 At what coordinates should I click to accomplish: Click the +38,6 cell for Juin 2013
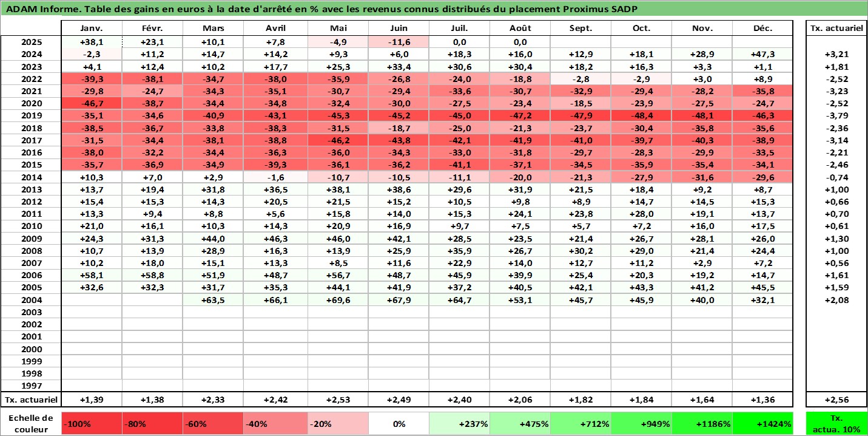click(399, 189)
